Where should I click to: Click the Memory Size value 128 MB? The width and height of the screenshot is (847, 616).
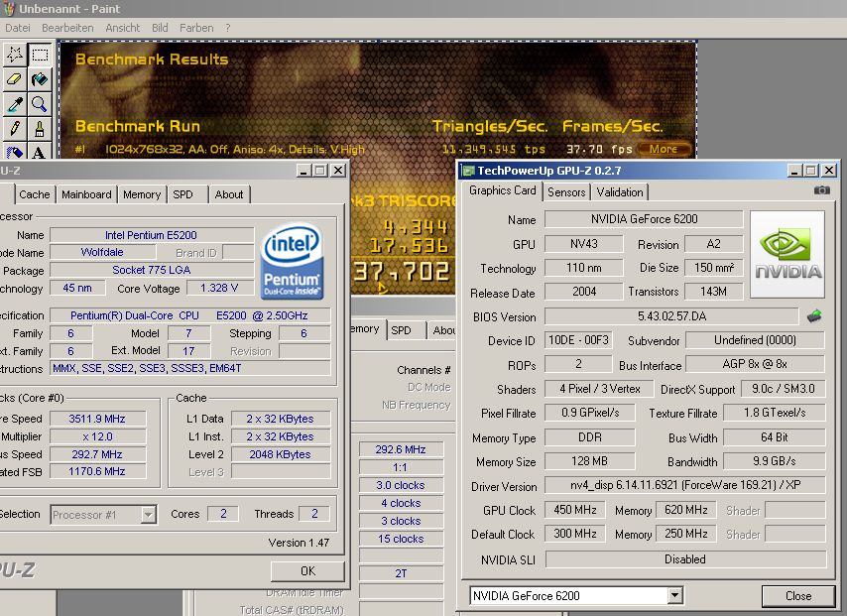click(589, 461)
